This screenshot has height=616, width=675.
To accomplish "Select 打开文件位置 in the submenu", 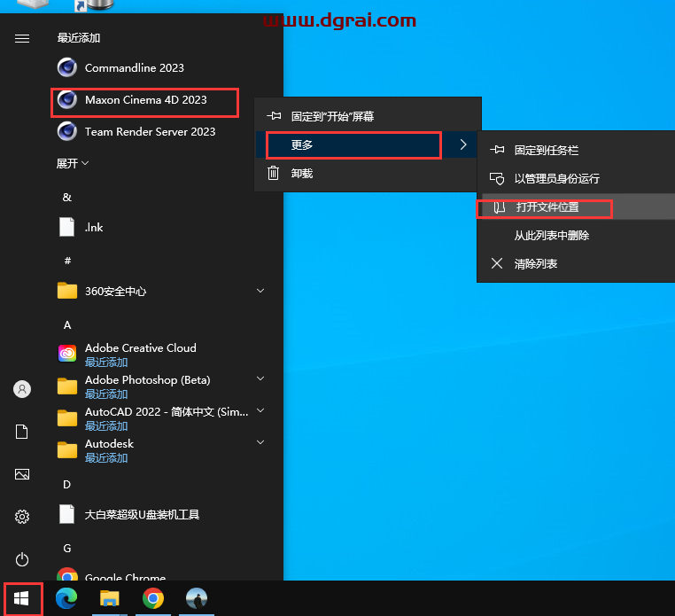I will 576,207.
